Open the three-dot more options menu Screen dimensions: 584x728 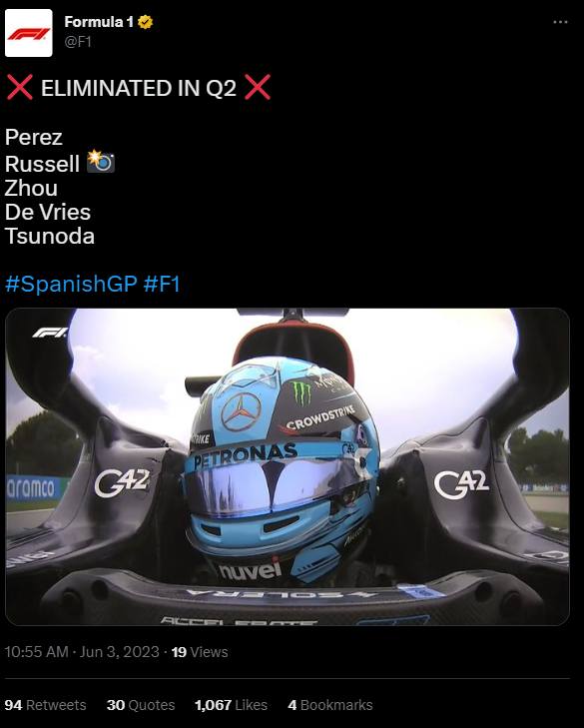tap(560, 22)
